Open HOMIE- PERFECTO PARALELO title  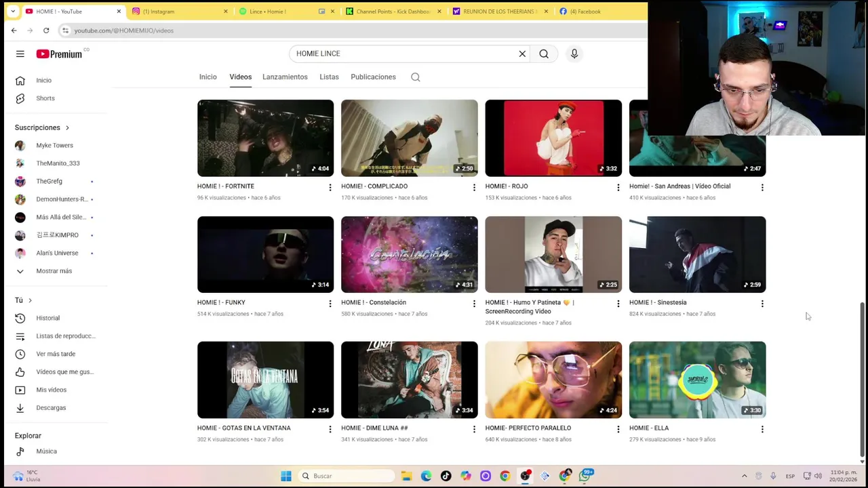click(528, 428)
